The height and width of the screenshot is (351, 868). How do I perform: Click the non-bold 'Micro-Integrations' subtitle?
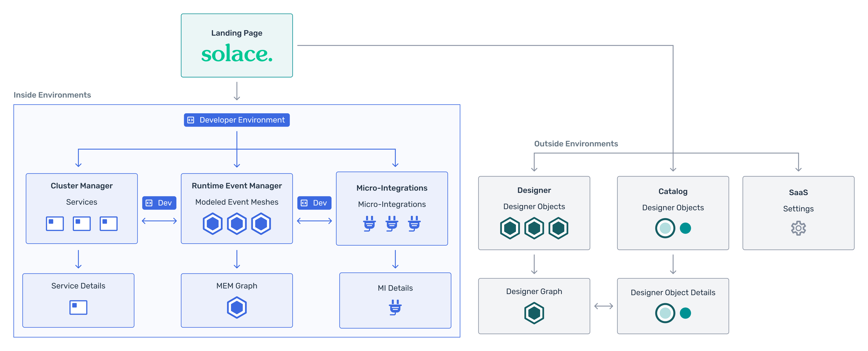(392, 204)
